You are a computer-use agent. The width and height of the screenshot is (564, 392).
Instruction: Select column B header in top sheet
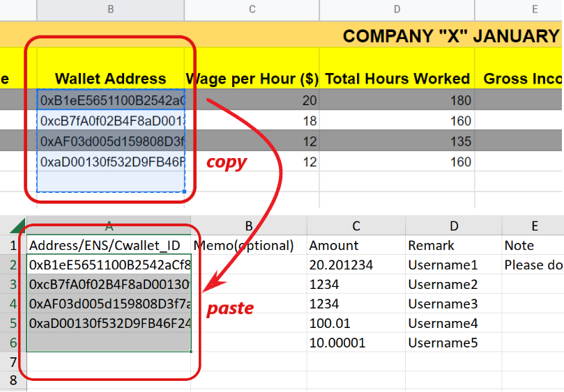(x=110, y=10)
